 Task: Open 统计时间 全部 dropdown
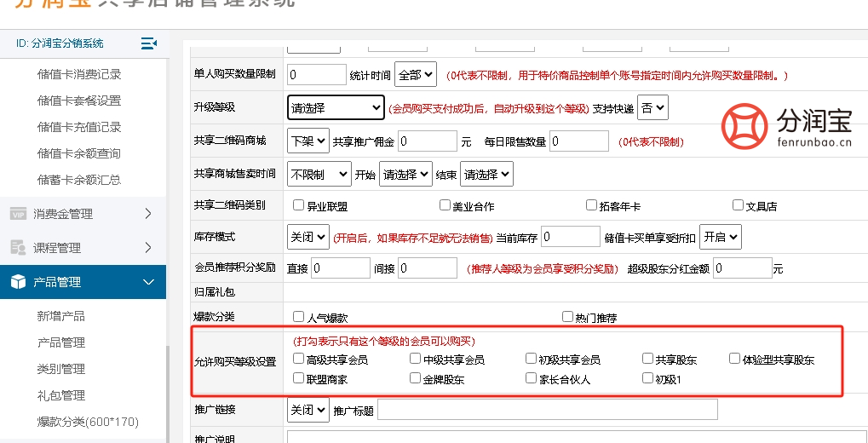point(416,74)
